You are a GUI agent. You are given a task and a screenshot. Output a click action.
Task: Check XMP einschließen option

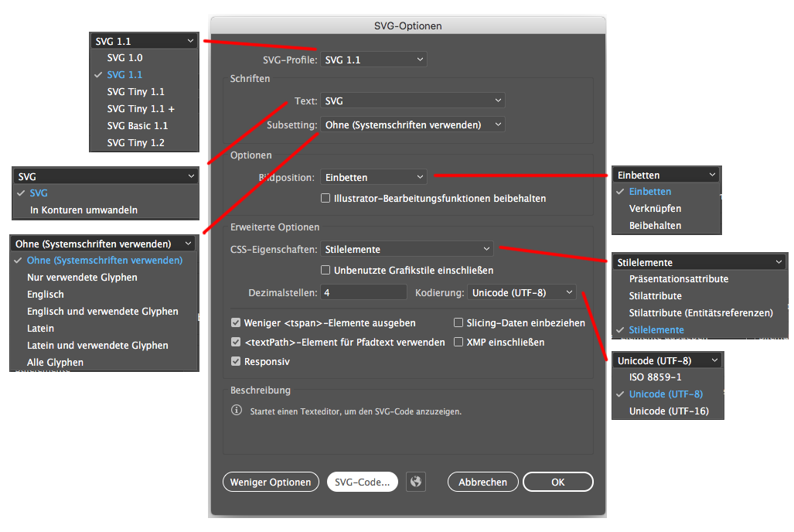pos(458,342)
